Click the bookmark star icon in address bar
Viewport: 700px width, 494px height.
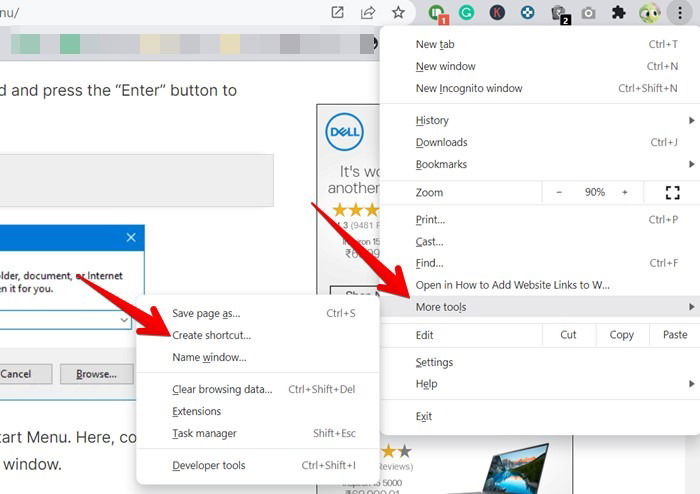[x=398, y=12]
